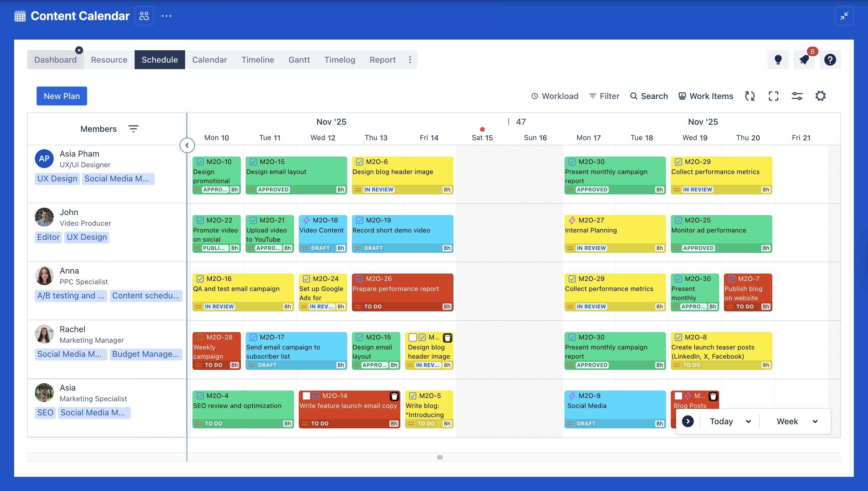868x491 pixels.
Task: Click the collapse screen icon in the header
Action: coord(844,16)
